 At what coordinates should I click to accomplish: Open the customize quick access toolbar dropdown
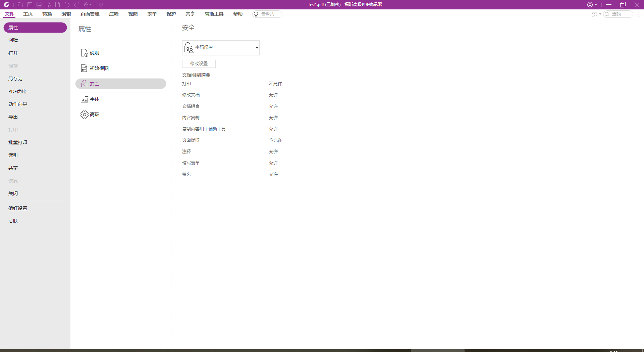point(101,5)
